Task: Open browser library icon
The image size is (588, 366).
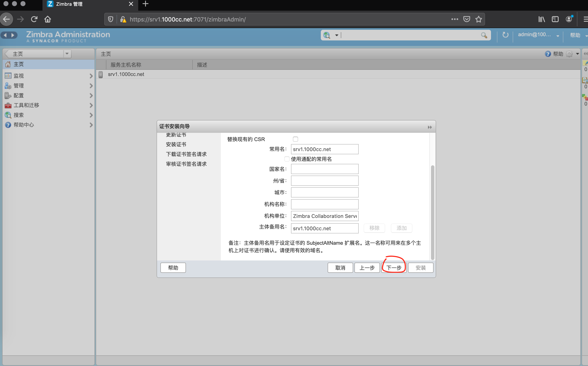Action: tap(542, 19)
